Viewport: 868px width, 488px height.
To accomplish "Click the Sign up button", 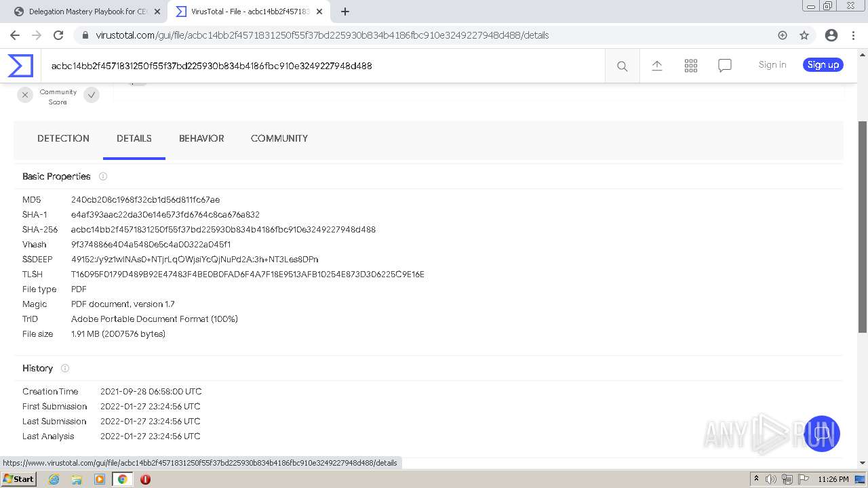I will pyautogui.click(x=823, y=65).
